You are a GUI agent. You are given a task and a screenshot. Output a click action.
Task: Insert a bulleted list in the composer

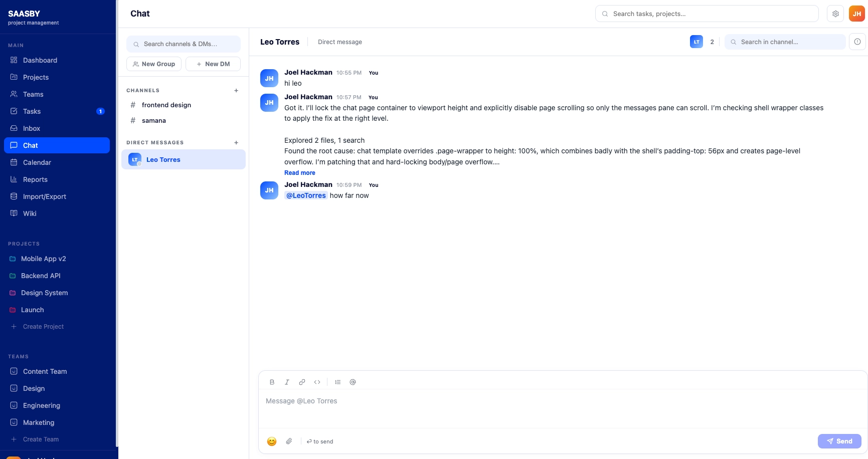coord(337,382)
